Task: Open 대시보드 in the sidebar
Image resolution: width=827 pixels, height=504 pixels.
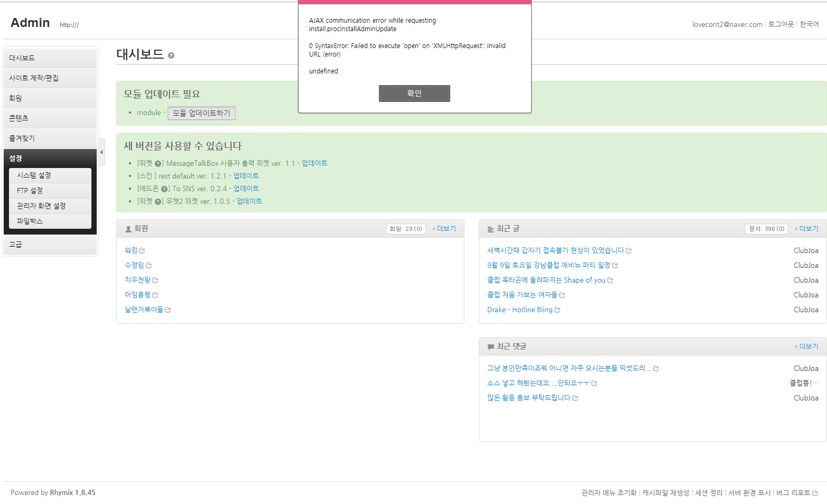Action: click(50, 58)
